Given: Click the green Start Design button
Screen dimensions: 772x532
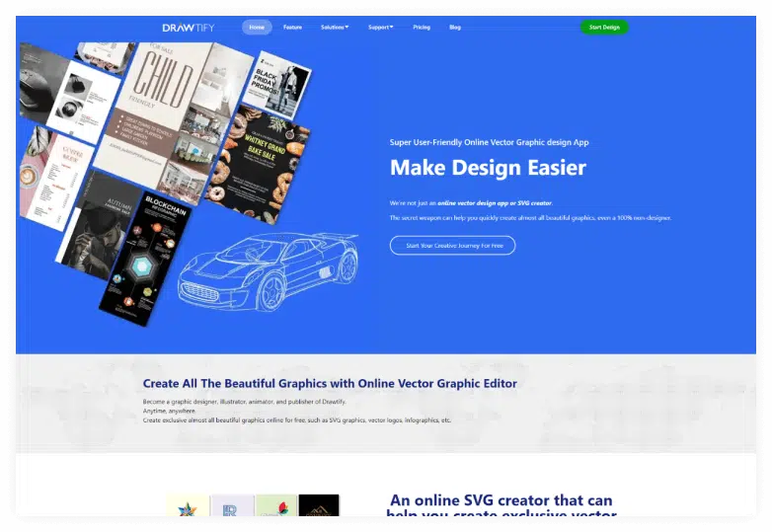Looking at the screenshot, I should click(x=604, y=27).
